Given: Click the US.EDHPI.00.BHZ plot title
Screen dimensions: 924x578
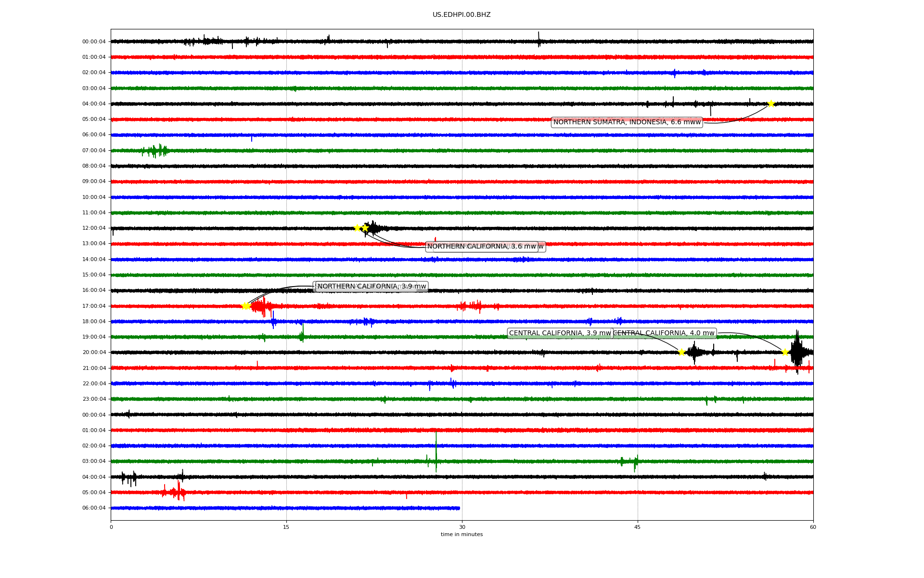Looking at the screenshot, I should click(x=461, y=15).
